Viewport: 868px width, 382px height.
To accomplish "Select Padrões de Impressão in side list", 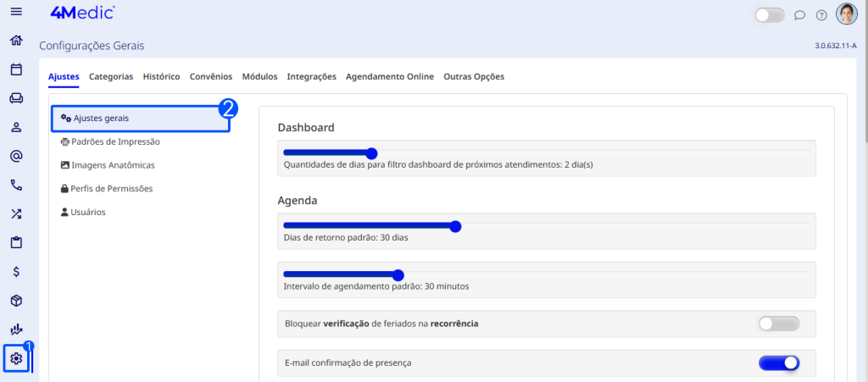I will pos(116,141).
